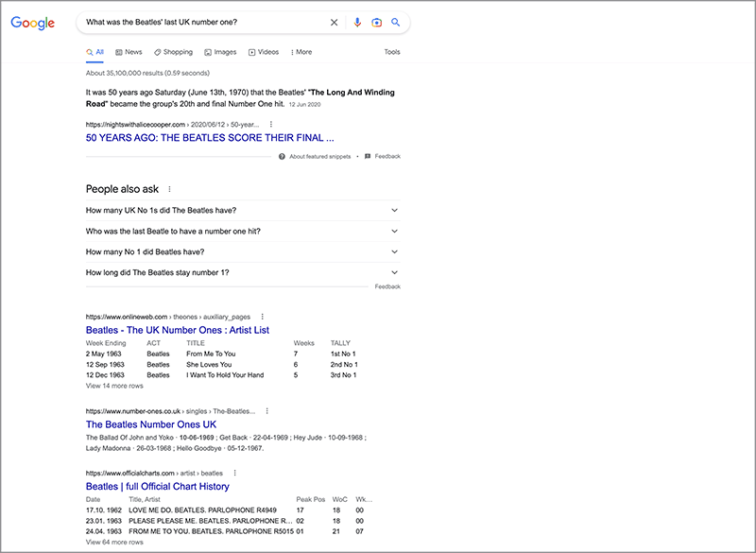Screen dimensions: 756x553
Task: Click the '3rd No 1' tally cell
Action: (343, 375)
